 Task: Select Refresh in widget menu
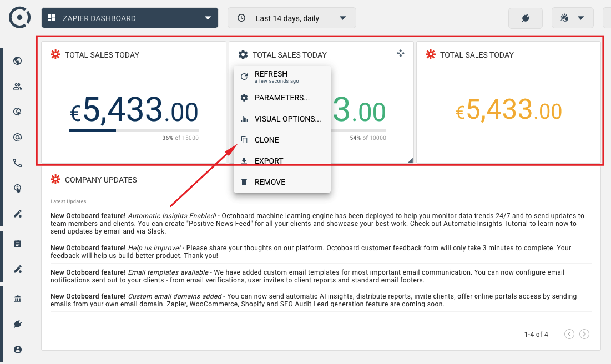coord(282,77)
